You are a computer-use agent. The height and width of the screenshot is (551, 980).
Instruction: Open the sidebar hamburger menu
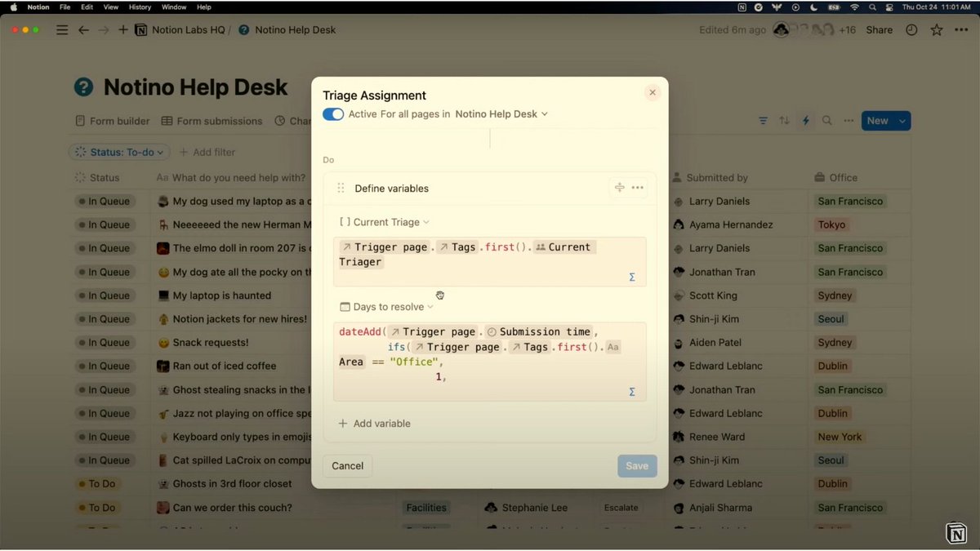(x=62, y=30)
